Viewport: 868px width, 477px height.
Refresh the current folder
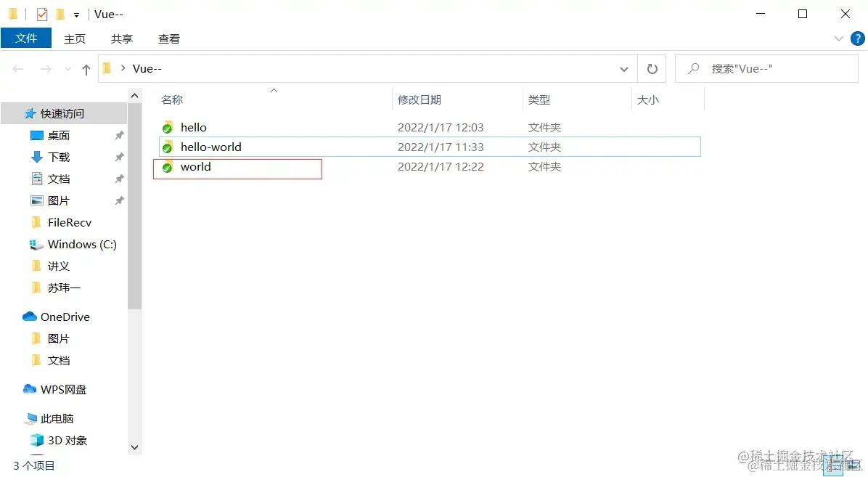pyautogui.click(x=652, y=69)
